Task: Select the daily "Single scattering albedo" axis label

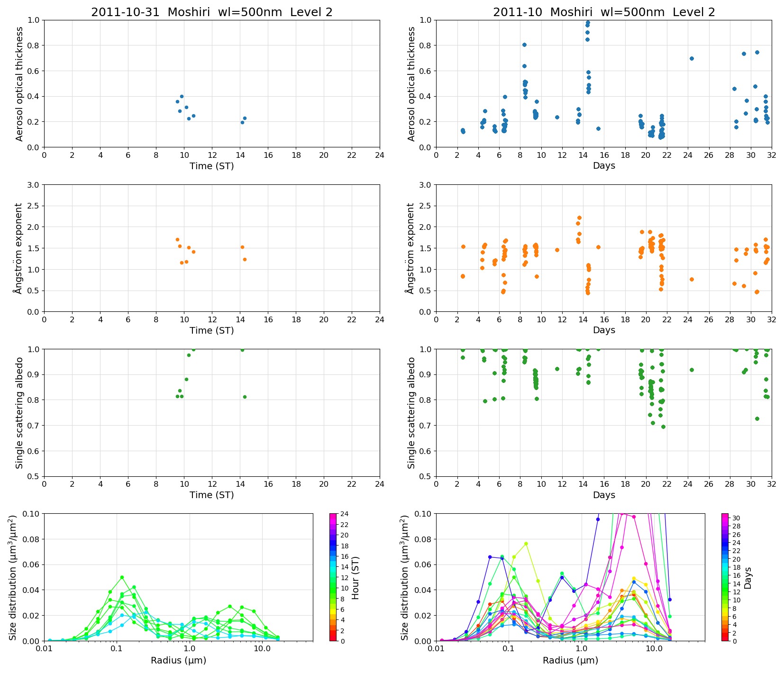Action: [19, 413]
